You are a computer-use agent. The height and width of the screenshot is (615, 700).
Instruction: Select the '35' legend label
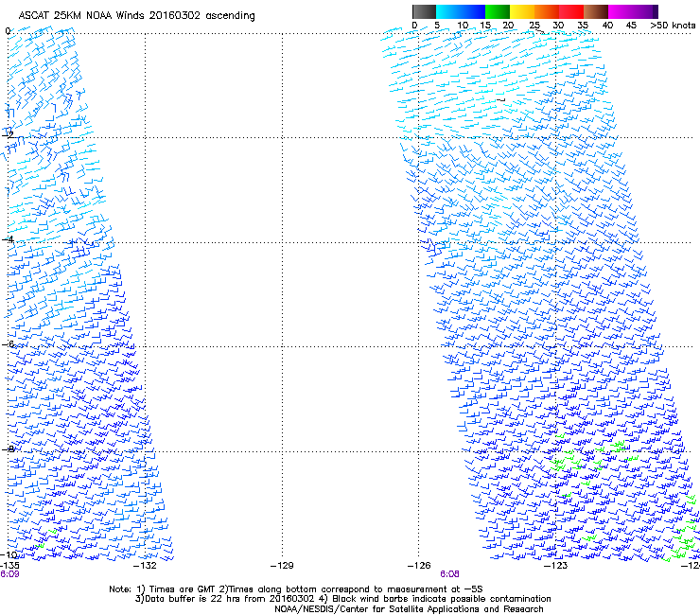coord(583,26)
